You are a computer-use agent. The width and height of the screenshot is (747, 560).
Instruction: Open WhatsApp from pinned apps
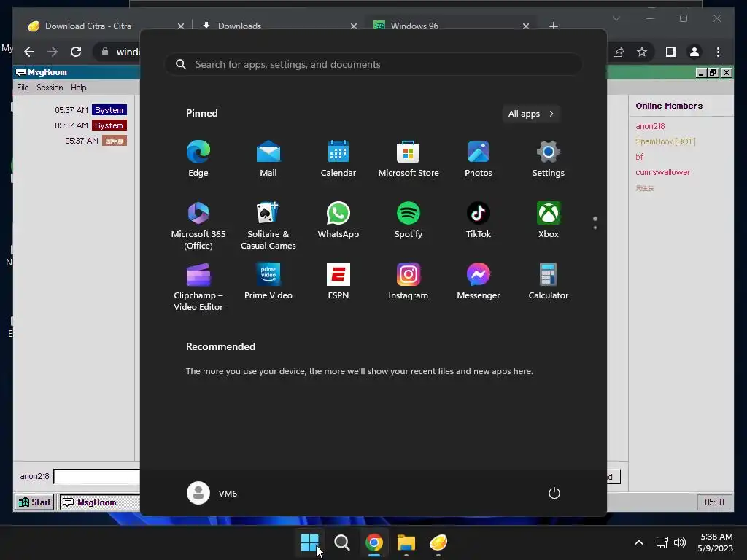(338, 220)
